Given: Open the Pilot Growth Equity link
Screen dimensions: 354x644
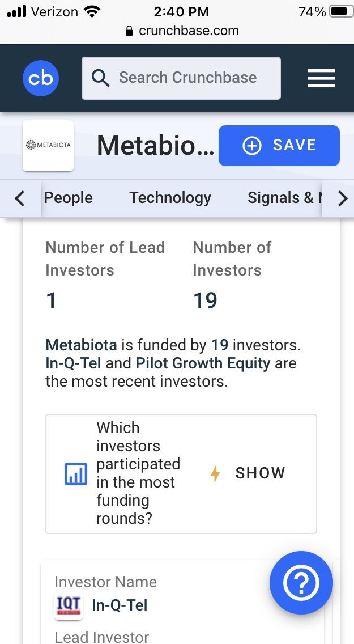Looking at the screenshot, I should pos(203,363).
